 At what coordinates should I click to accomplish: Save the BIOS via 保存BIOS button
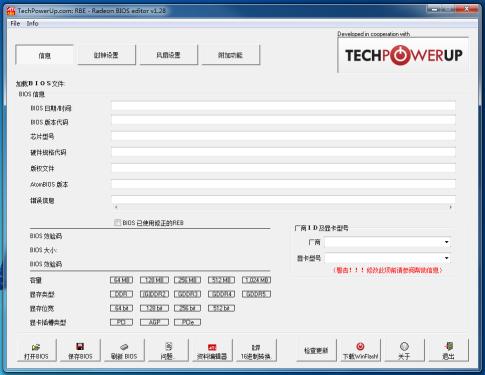click(x=80, y=350)
